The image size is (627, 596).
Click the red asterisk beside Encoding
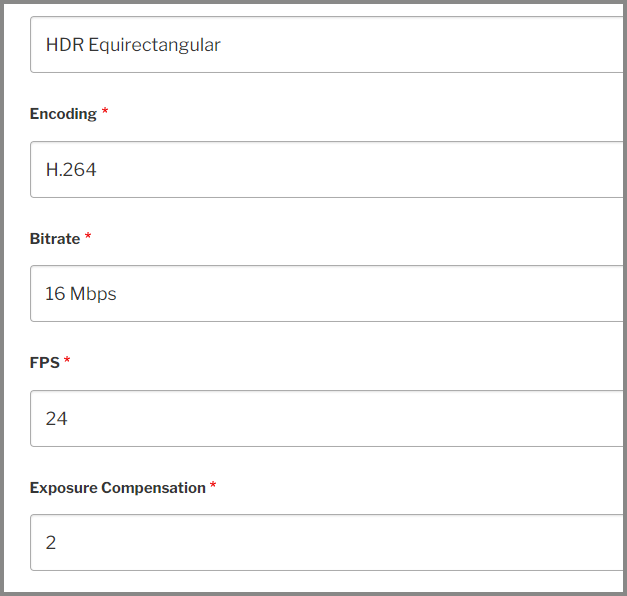pyautogui.click(x=105, y=110)
